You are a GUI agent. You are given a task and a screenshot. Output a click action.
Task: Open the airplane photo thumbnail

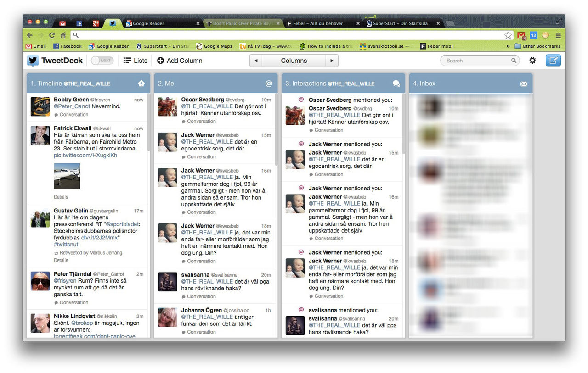coord(67,176)
